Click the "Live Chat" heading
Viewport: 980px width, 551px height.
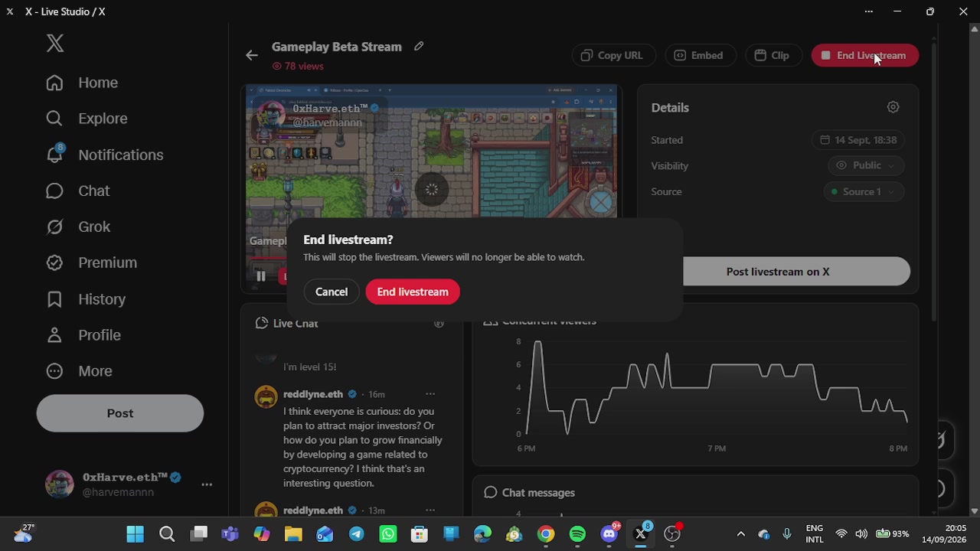(296, 323)
